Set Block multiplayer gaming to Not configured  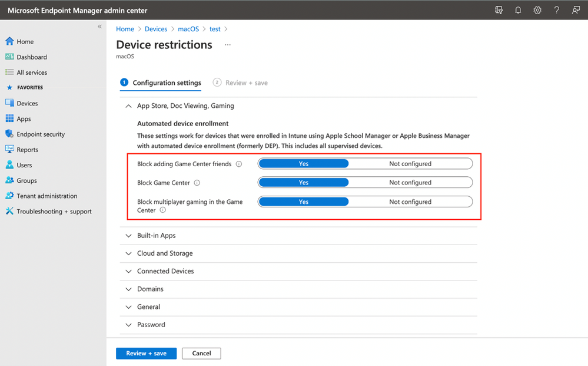click(x=410, y=202)
